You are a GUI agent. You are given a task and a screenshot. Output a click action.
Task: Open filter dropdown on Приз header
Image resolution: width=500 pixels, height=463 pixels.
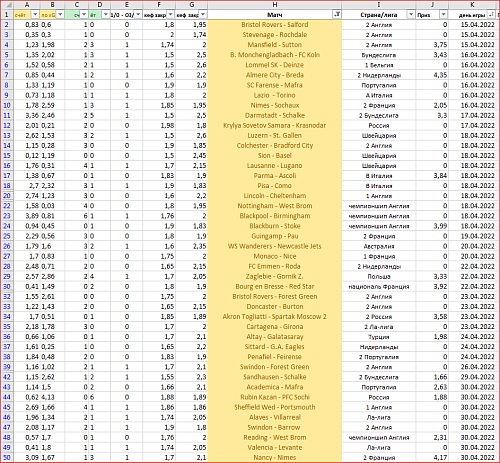[443, 15]
